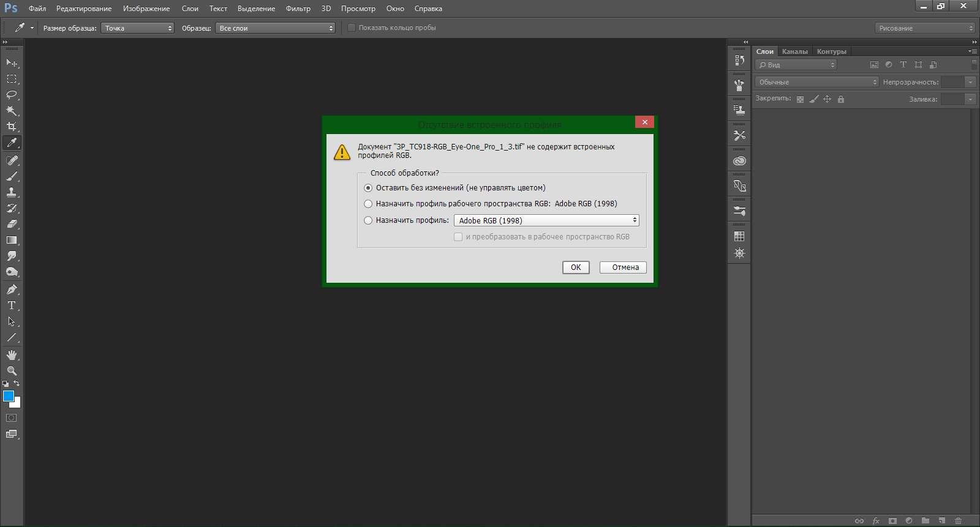Toggle lock position icon
Screen dimensions: 980x527
click(x=827, y=99)
